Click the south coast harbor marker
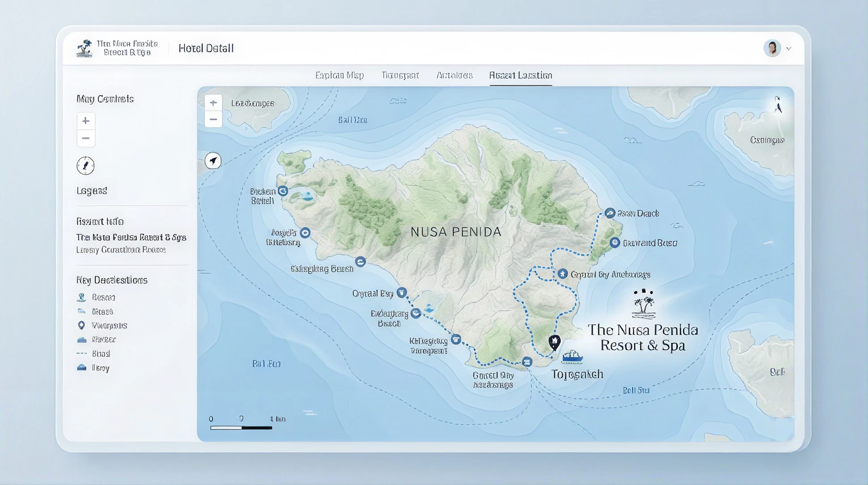Image resolution: width=868 pixels, height=485 pixels. click(x=527, y=362)
